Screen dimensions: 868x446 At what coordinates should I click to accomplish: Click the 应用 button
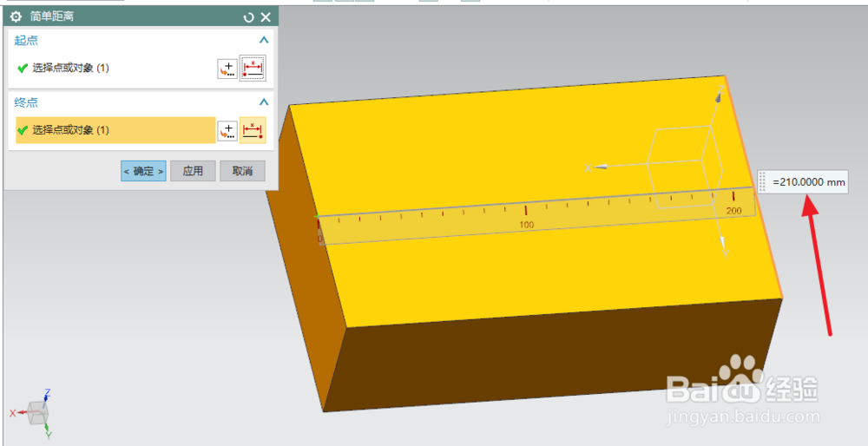[x=193, y=171]
